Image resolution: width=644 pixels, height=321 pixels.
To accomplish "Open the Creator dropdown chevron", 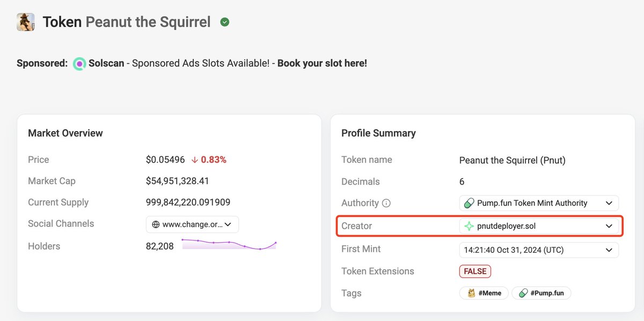I will pyautogui.click(x=609, y=226).
